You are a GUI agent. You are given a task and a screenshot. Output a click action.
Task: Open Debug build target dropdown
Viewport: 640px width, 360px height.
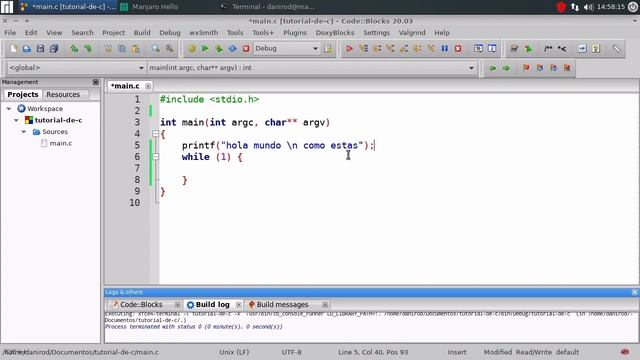click(286, 49)
